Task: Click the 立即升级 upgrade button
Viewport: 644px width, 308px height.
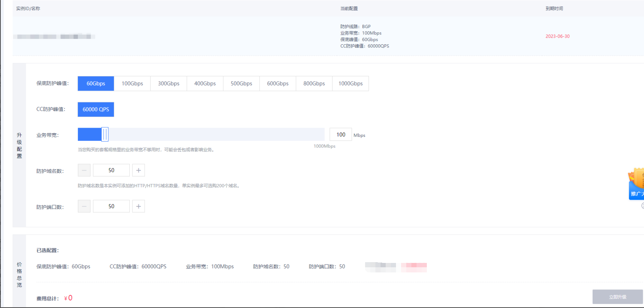Action: click(617, 297)
